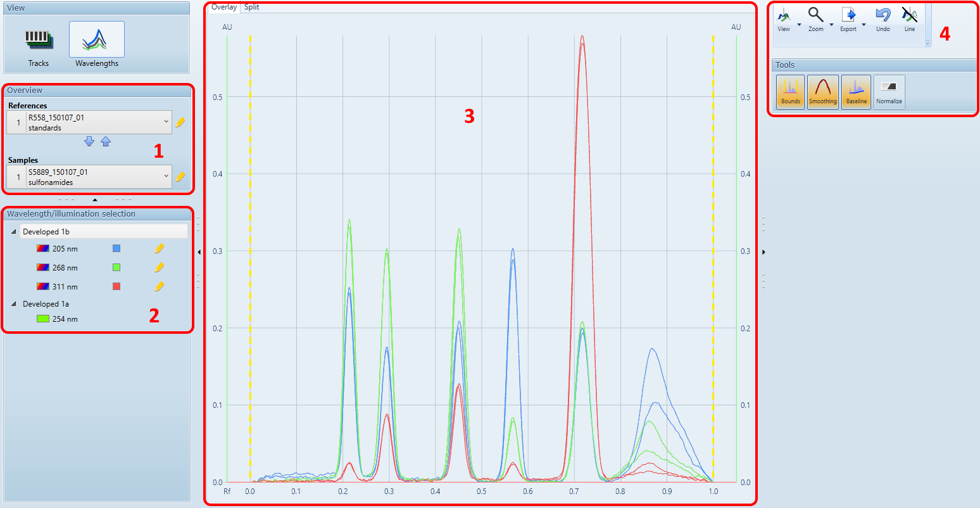Click the Wavelength/illumination selection header
This screenshot has width=980, height=508.
(97, 214)
